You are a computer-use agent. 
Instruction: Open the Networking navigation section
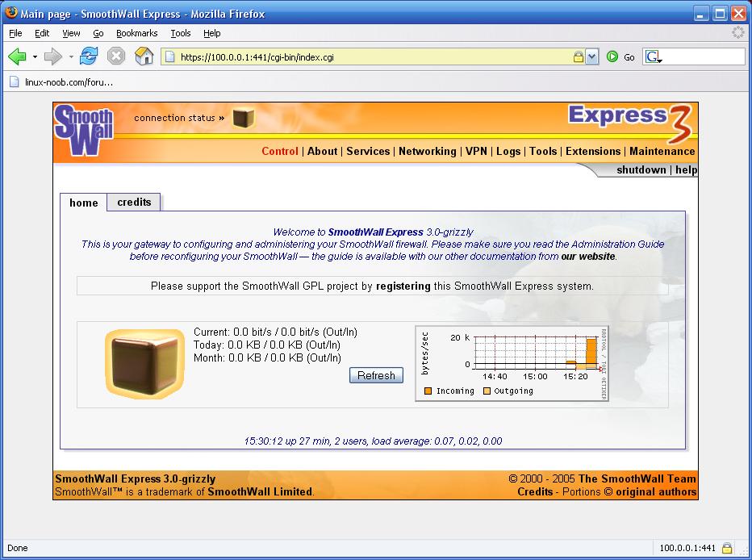tap(428, 151)
